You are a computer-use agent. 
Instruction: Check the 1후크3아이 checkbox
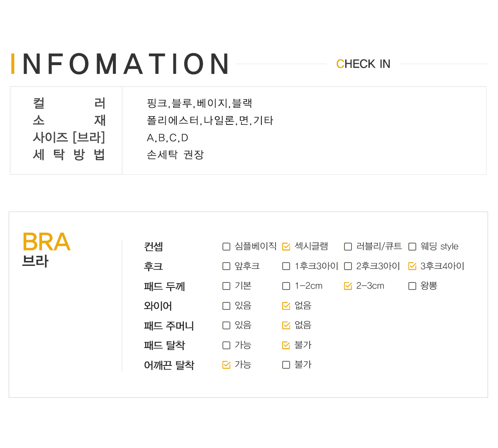click(x=286, y=266)
